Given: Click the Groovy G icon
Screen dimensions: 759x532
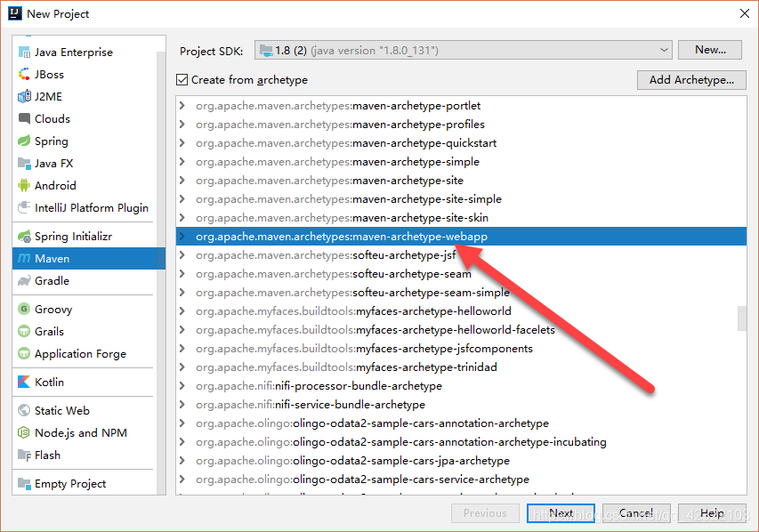Looking at the screenshot, I should tap(24, 309).
